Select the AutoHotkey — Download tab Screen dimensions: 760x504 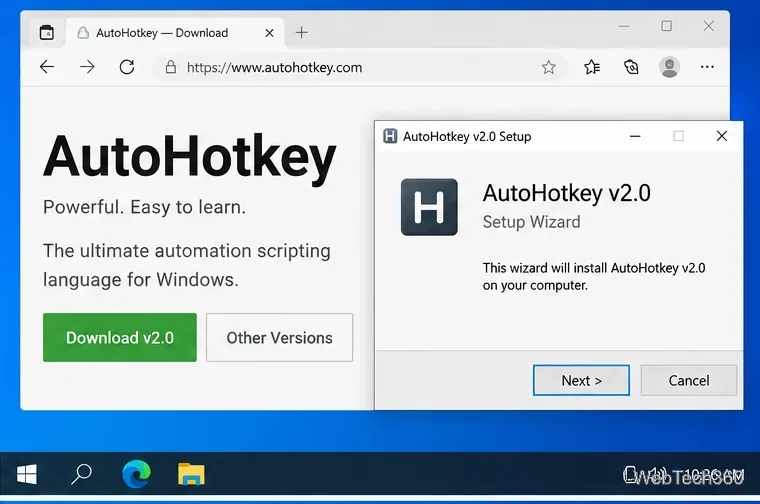click(174, 33)
